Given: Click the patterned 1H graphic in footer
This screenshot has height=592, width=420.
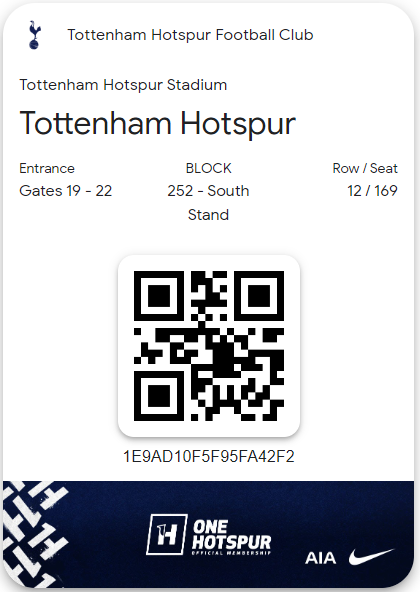Looking at the screenshot, I should click(36, 533).
